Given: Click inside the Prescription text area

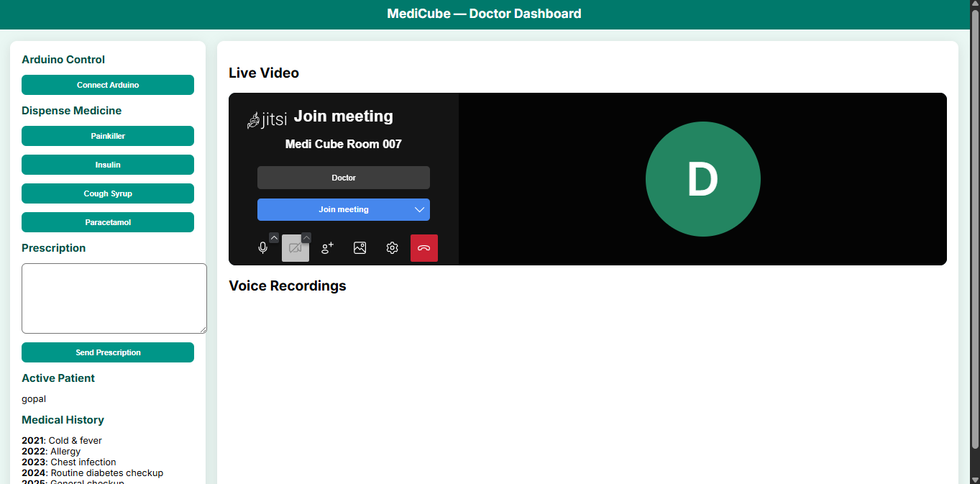Looking at the screenshot, I should [114, 298].
